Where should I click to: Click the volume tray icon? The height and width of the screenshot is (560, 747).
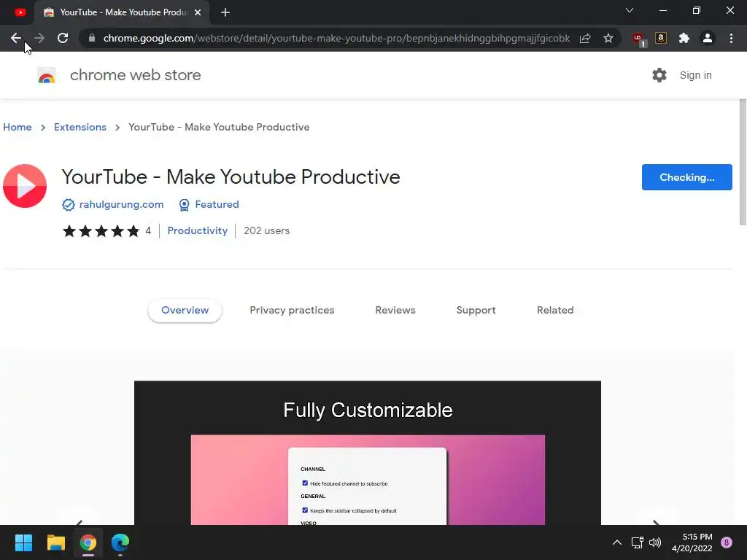click(x=655, y=542)
